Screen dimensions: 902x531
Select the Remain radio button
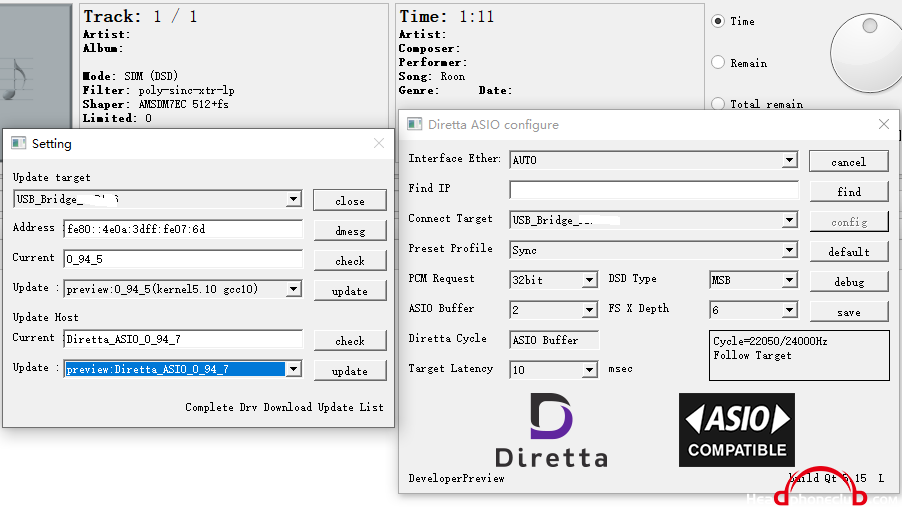tap(718, 62)
